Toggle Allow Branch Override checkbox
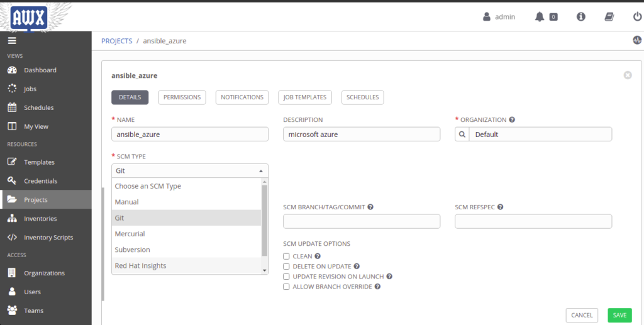This screenshot has width=644, height=325. pos(286,287)
